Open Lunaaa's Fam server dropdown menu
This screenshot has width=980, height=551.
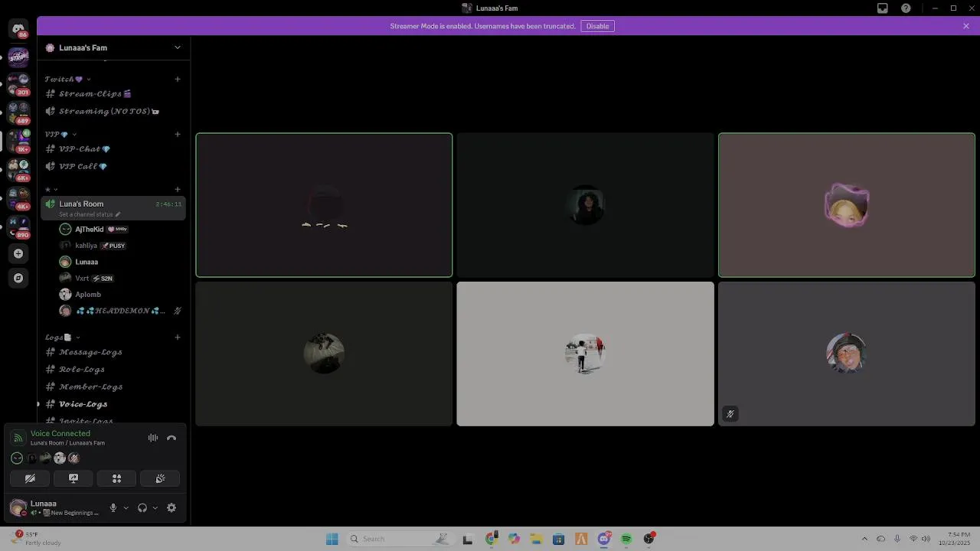coord(178,47)
